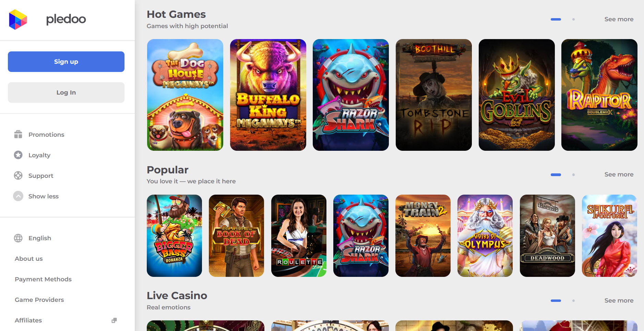Open the English language selector
The height and width of the screenshot is (331, 644).
(40, 238)
